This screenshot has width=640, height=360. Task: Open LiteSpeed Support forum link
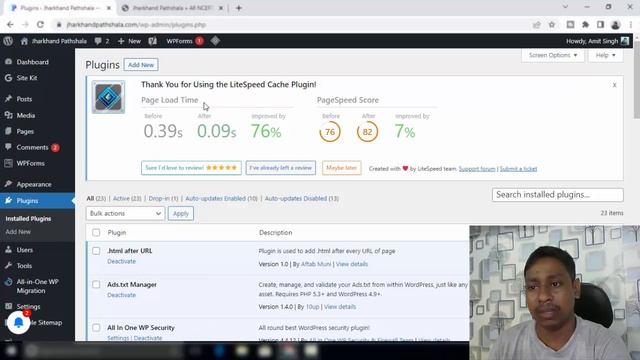477,169
